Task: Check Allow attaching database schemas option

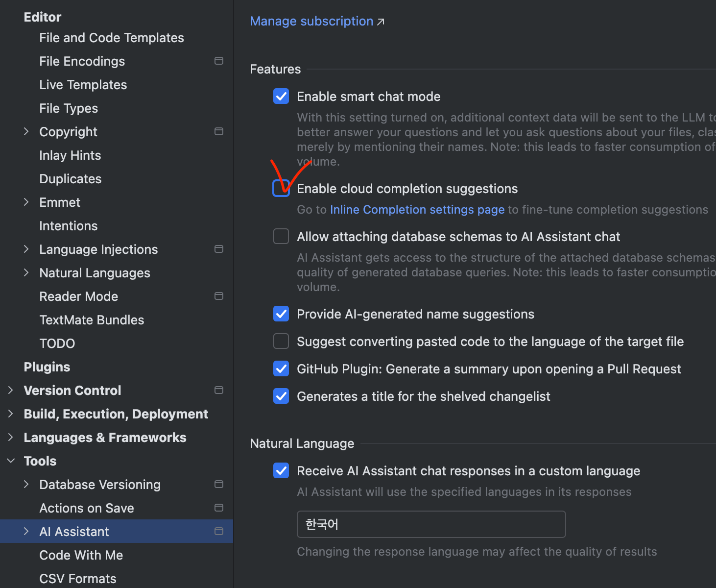Action: [281, 236]
